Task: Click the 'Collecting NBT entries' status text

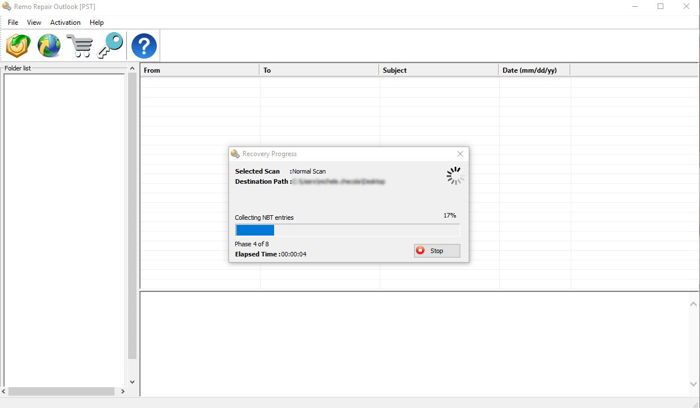Action: pyautogui.click(x=264, y=217)
